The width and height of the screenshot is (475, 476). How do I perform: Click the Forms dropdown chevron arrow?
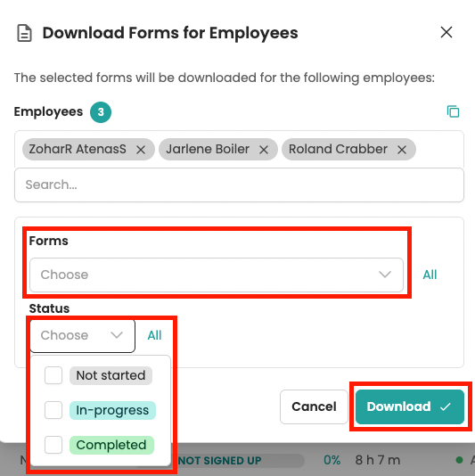385,275
